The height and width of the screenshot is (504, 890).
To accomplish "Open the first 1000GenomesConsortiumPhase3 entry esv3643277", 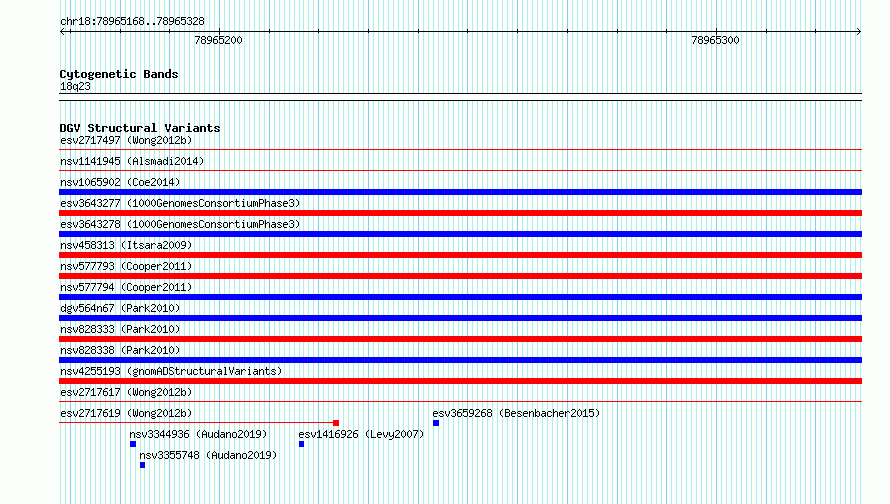I will (180, 203).
